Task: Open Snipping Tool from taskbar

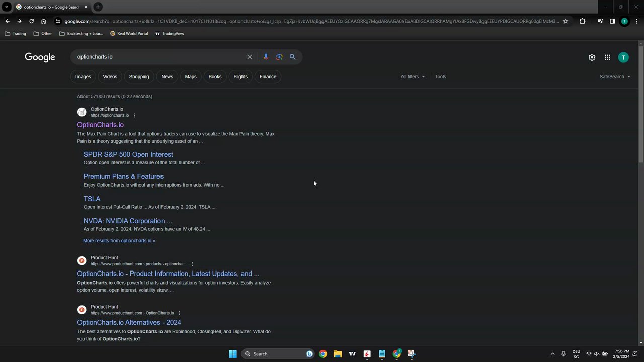Action: click(x=411, y=354)
